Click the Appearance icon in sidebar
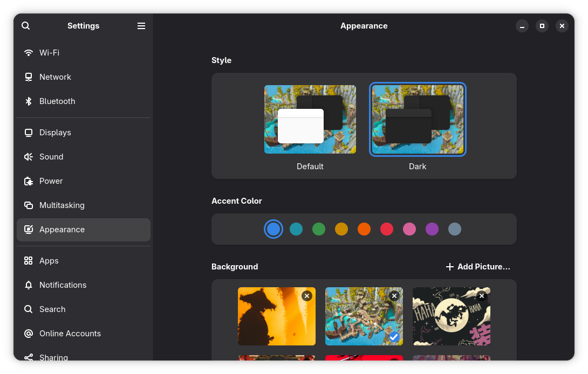588x374 pixels. coord(29,230)
